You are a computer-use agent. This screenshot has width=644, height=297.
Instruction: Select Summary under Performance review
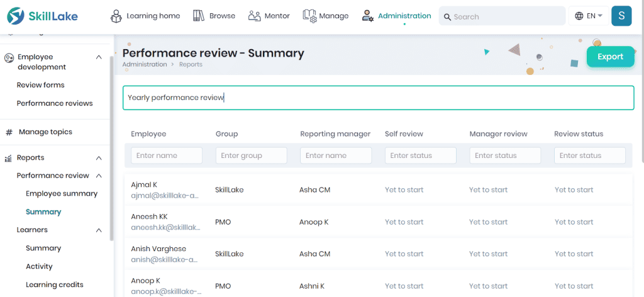tap(43, 212)
